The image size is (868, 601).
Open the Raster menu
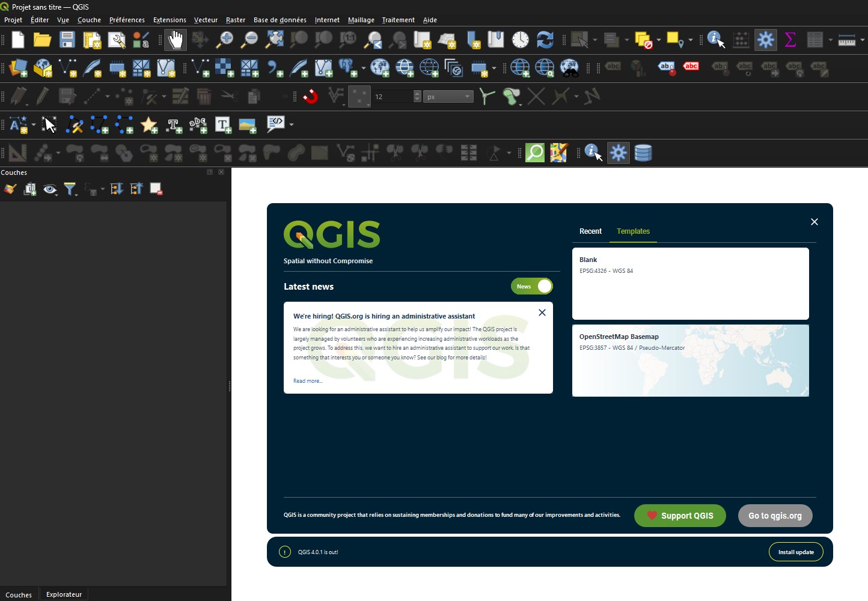(x=236, y=20)
